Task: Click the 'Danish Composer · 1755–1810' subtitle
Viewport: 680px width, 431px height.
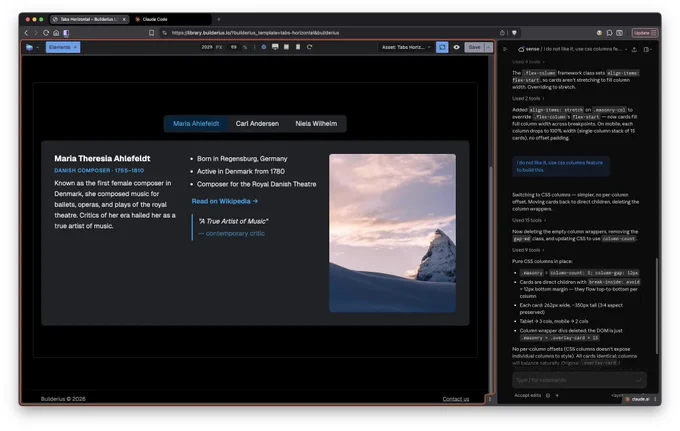Action: (x=99, y=171)
